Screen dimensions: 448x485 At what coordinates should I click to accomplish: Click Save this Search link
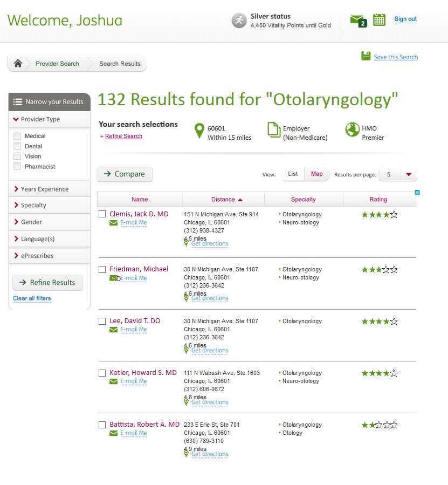point(396,57)
